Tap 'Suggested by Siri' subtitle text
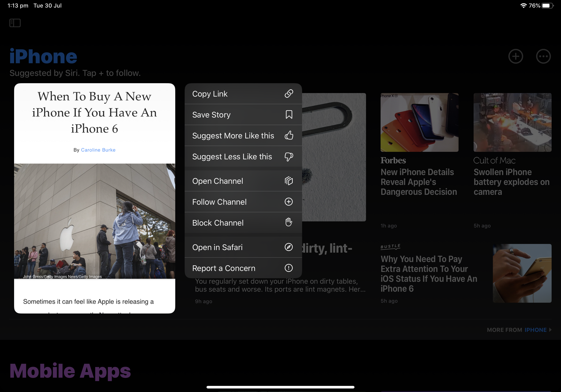This screenshot has width=561, height=392. point(75,73)
